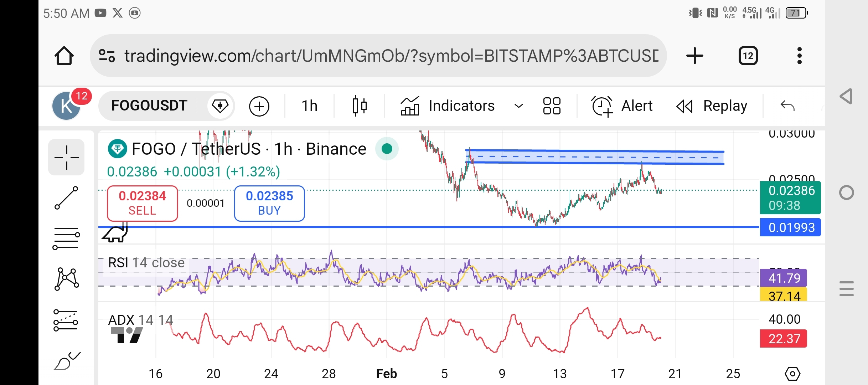The image size is (868, 385).
Task: Open chart settings gear icon
Action: [x=792, y=374]
